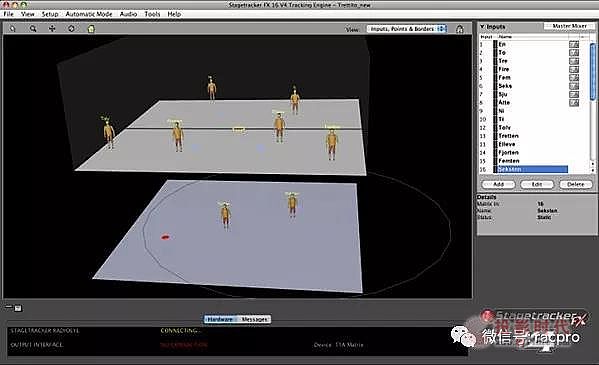Click the Inputs list scrollbar
The height and width of the screenshot is (365, 599).
pyautogui.click(x=593, y=103)
